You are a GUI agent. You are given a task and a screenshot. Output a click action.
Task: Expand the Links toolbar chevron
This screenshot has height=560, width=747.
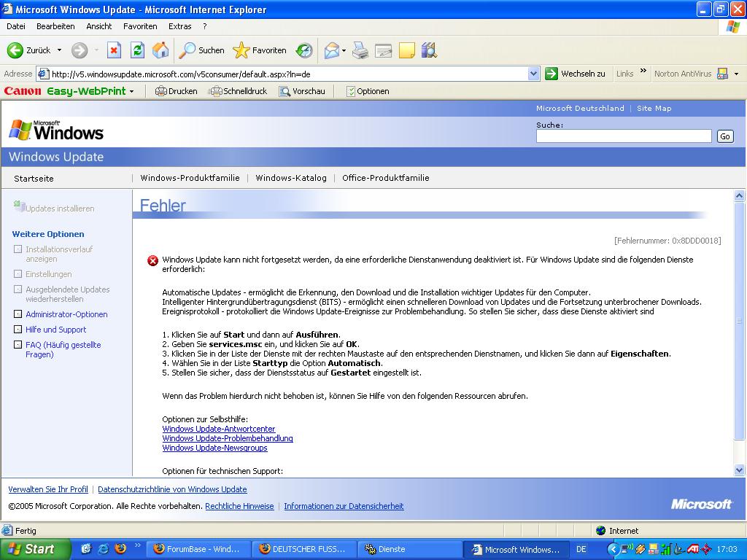tap(643, 71)
